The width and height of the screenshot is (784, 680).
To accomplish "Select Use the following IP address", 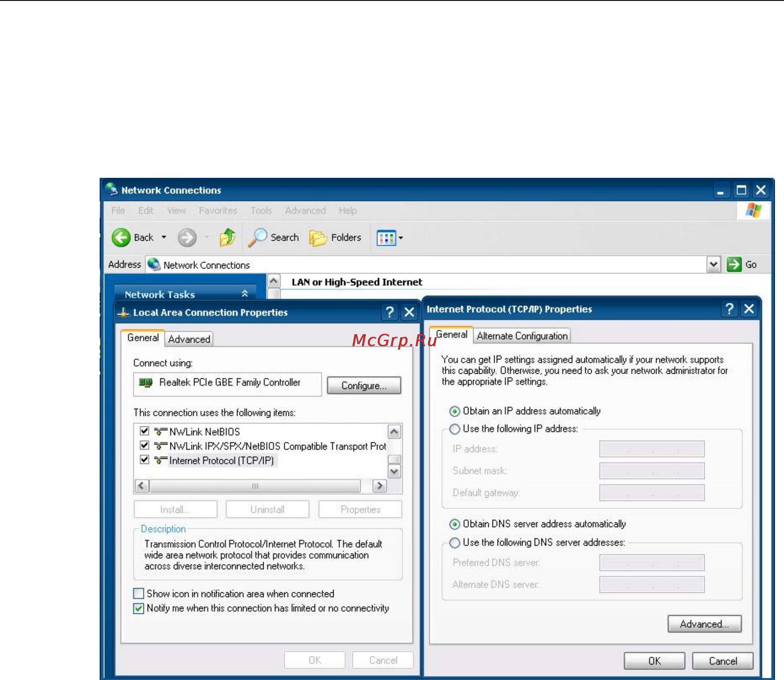I will click(x=454, y=429).
